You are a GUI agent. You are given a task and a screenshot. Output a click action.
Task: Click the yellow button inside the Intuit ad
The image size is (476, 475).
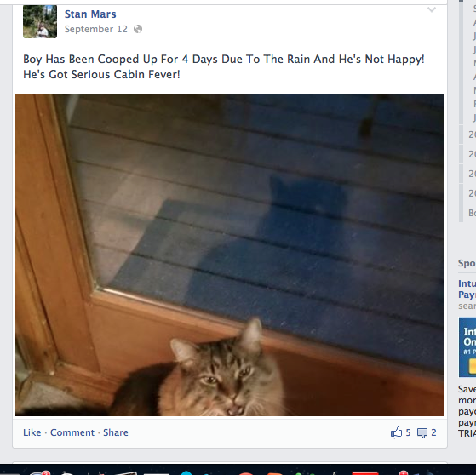tap(473, 366)
